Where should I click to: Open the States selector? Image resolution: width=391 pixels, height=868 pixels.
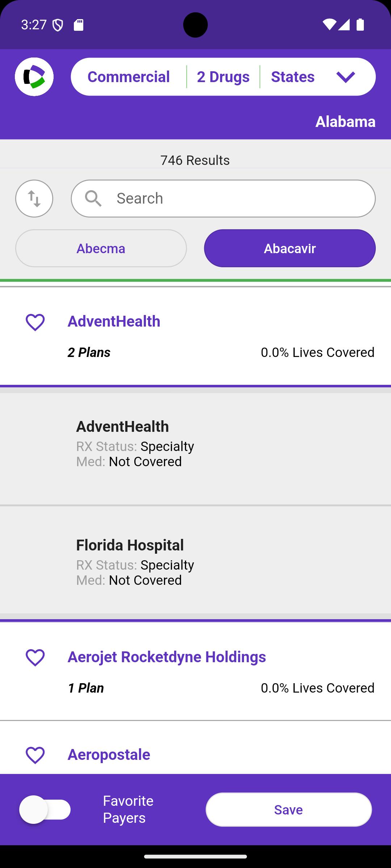pos(293,77)
